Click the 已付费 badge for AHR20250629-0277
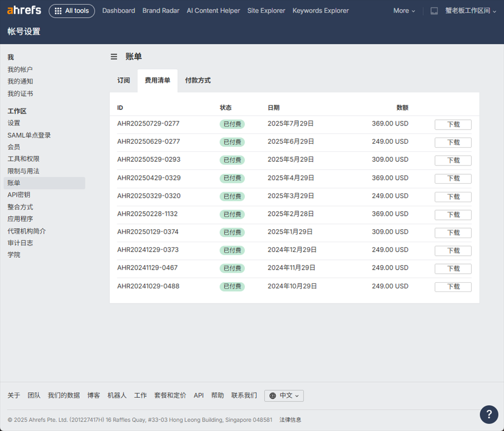The width and height of the screenshot is (504, 431). click(x=232, y=142)
